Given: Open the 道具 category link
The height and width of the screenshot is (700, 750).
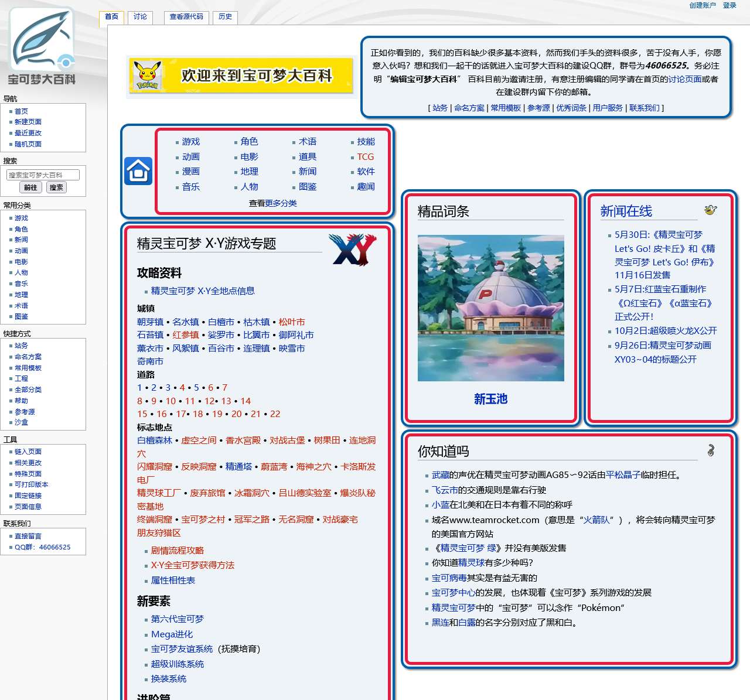Looking at the screenshot, I should click(x=308, y=157).
